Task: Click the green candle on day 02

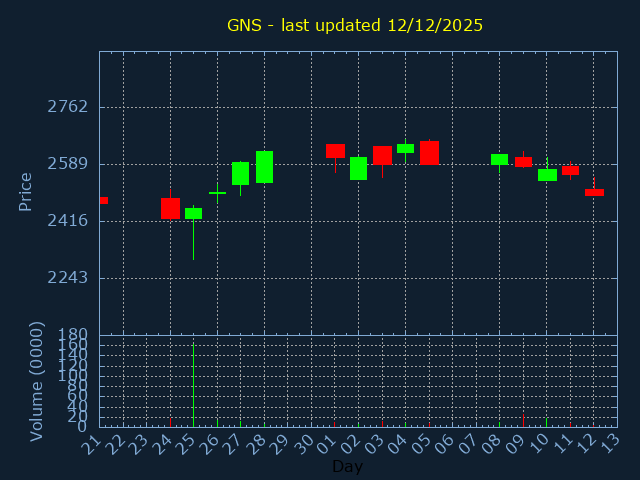Action: 358,168
